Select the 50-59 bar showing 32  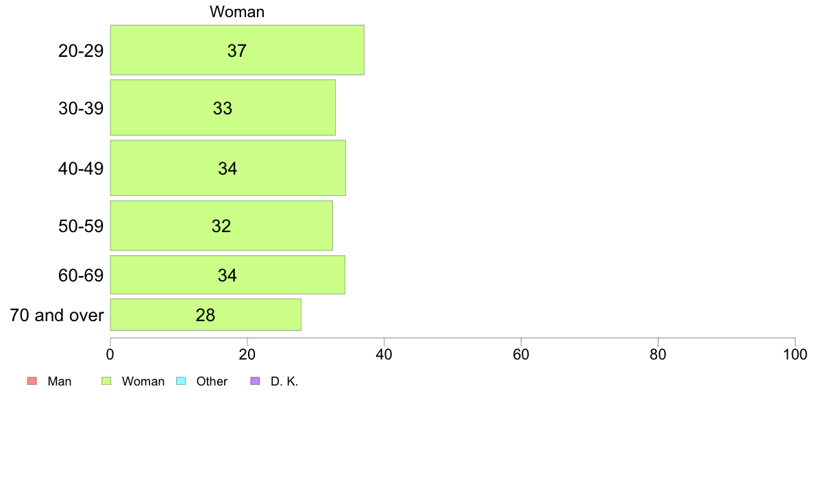point(222,225)
